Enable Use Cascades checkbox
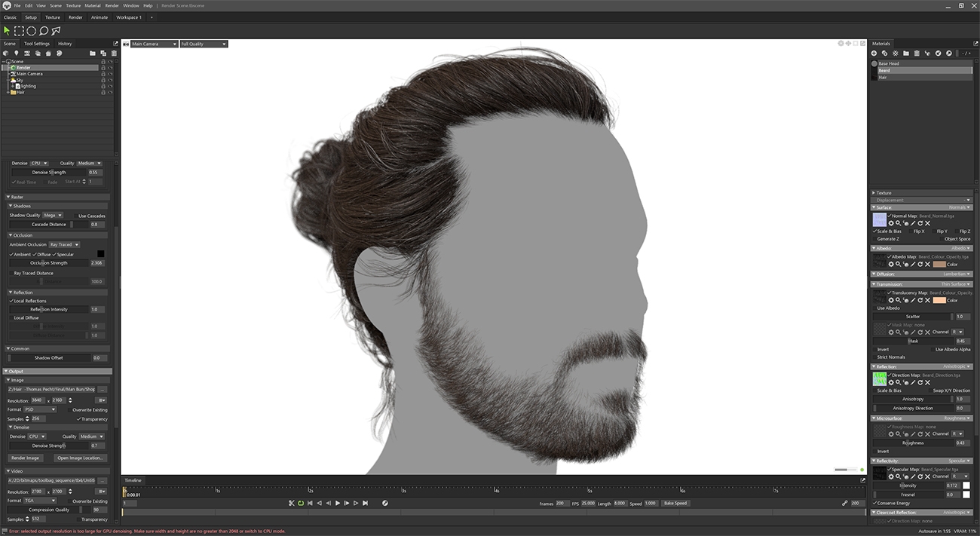The image size is (980, 536). pyautogui.click(x=75, y=216)
